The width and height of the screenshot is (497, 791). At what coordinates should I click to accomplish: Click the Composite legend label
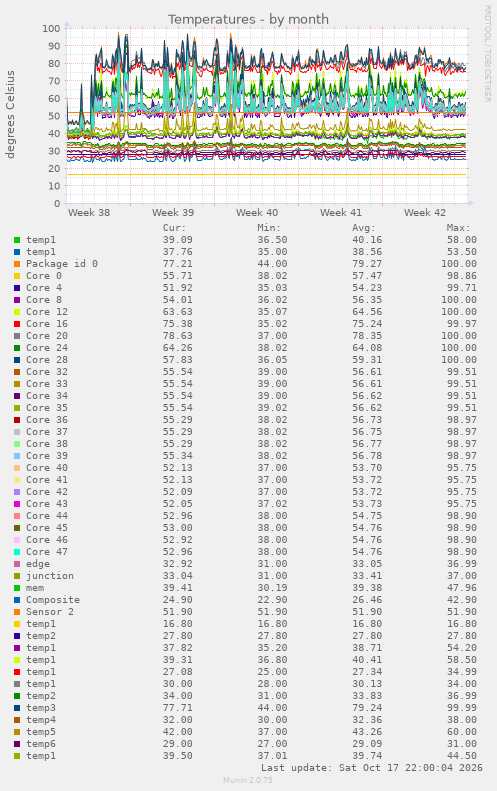click(53, 600)
